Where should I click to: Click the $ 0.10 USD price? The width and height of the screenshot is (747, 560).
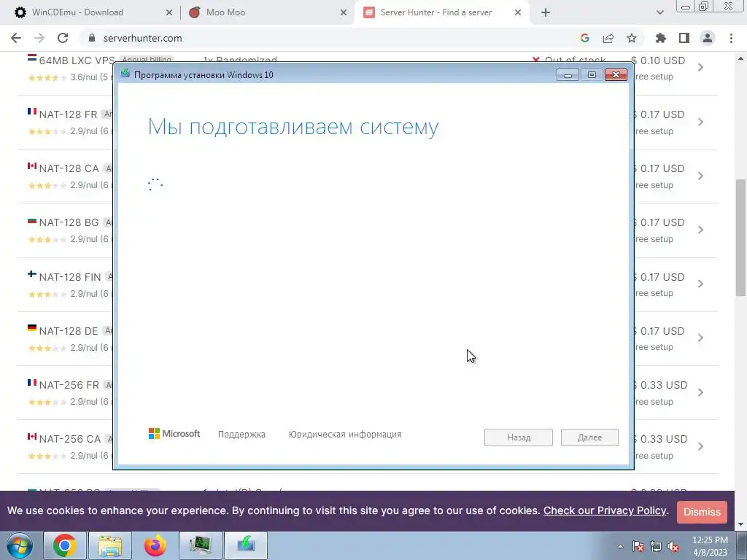658,61
